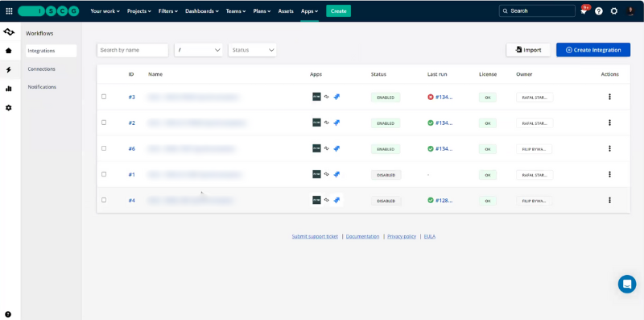Expand the Dashboards dropdown

tap(202, 11)
